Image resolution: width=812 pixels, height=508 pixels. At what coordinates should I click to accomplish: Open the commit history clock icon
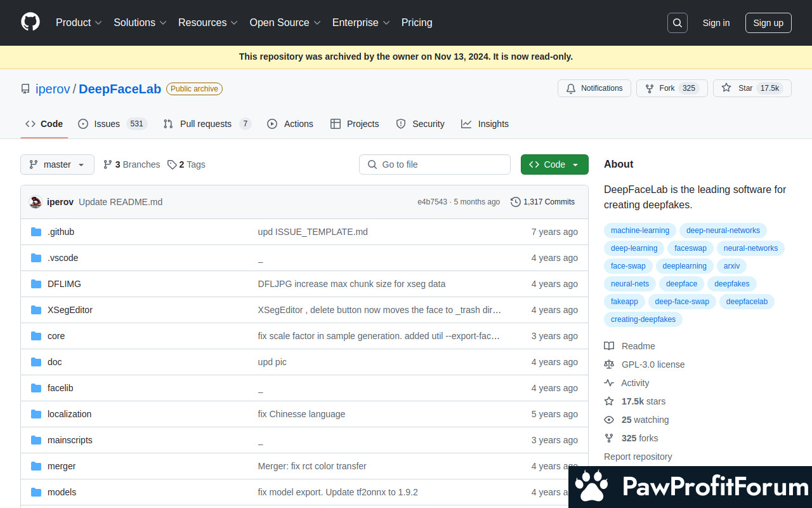(516, 202)
